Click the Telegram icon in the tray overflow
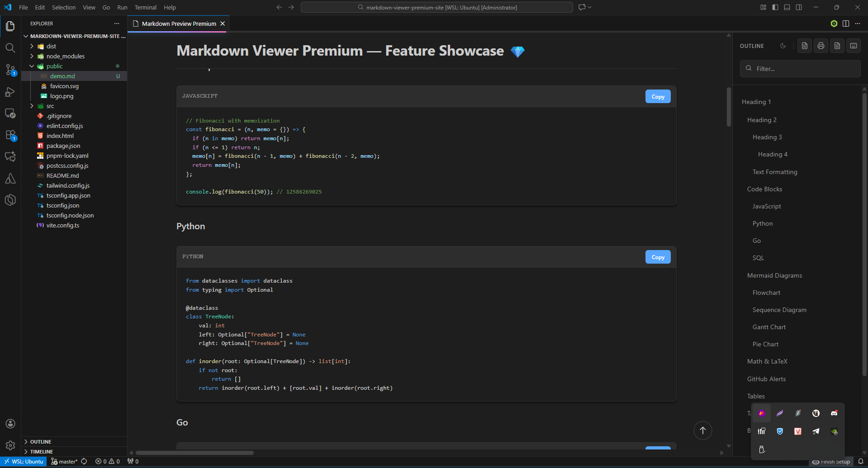 816,431
